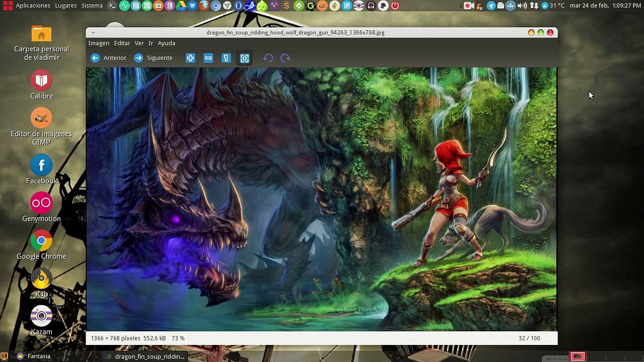The width and height of the screenshot is (644, 362).
Task: Open window menu arrow in title bar
Action: click(93, 33)
